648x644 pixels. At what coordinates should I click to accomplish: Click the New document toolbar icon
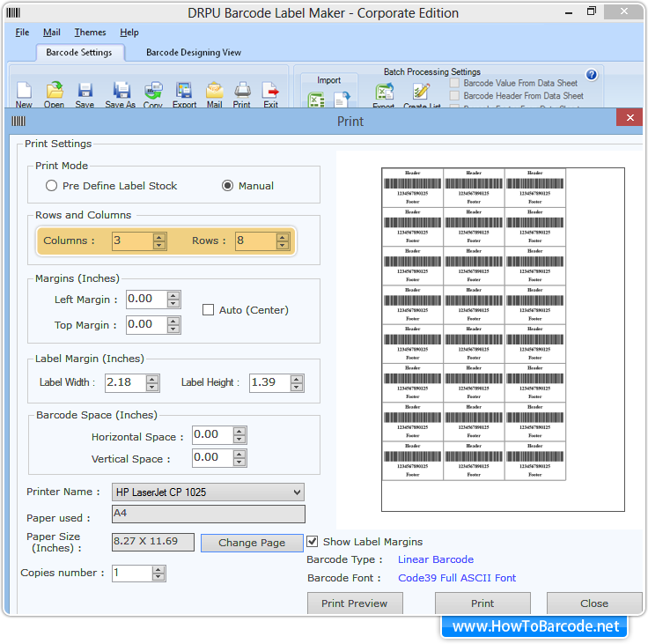(x=24, y=90)
